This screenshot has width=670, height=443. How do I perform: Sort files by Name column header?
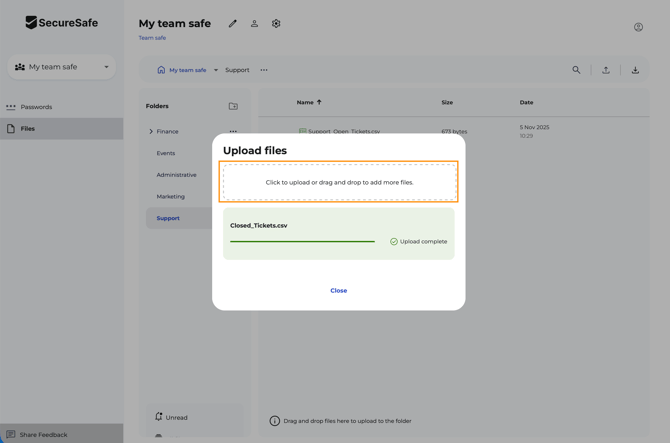(305, 102)
